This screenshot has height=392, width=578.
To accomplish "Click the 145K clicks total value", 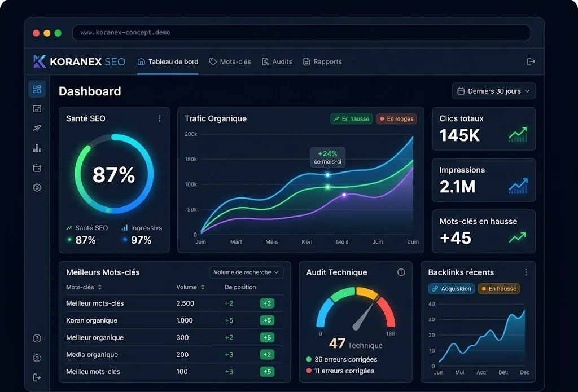I will click(x=459, y=135).
